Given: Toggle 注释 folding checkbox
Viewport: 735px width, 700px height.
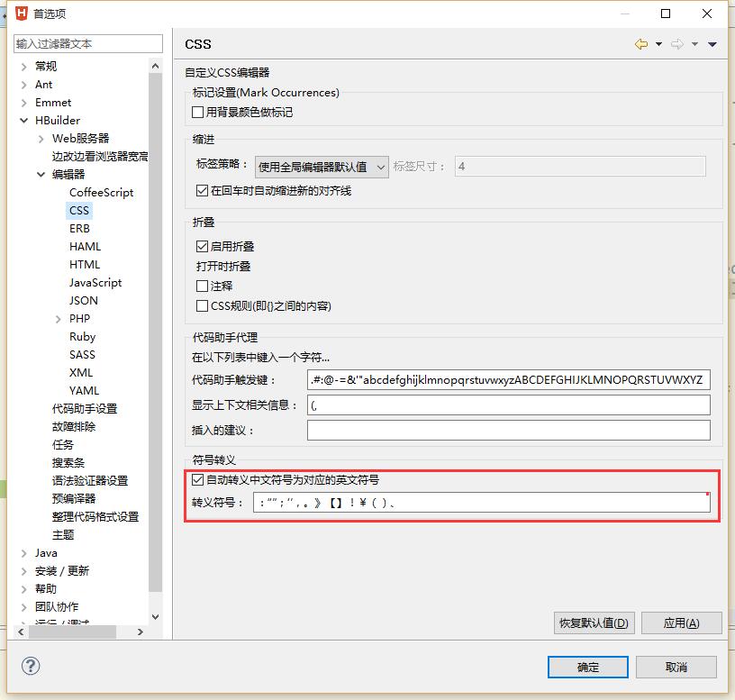Looking at the screenshot, I should click(202, 286).
